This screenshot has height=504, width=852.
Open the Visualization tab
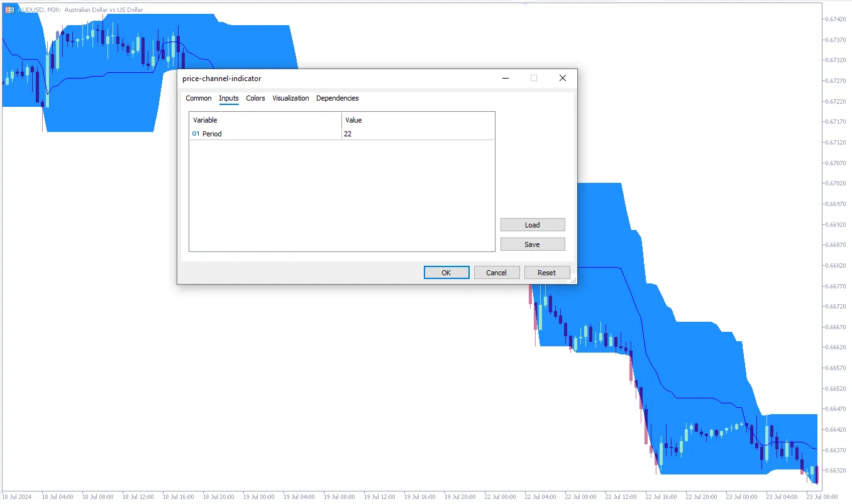(290, 99)
